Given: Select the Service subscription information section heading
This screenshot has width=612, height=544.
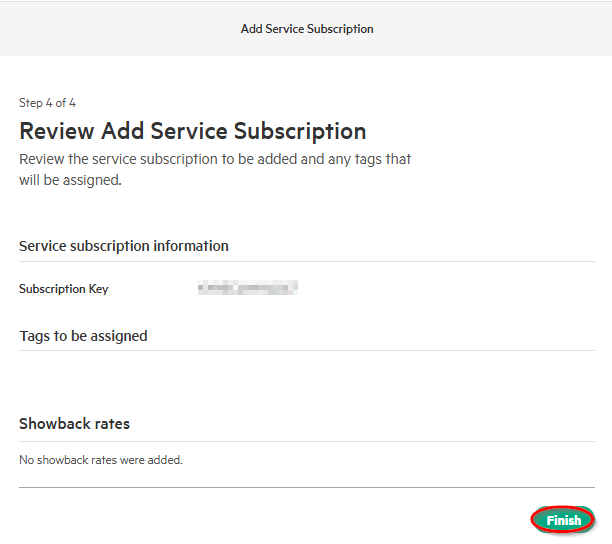Looking at the screenshot, I should click(124, 246).
